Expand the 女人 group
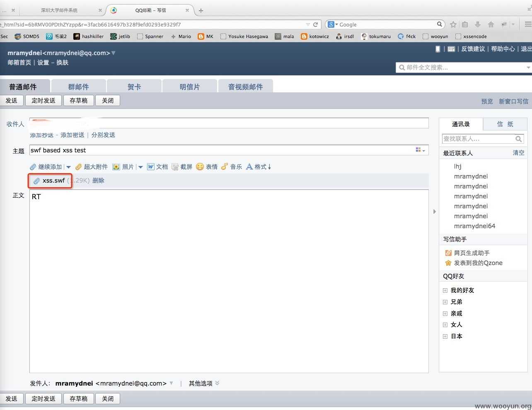 [445, 325]
